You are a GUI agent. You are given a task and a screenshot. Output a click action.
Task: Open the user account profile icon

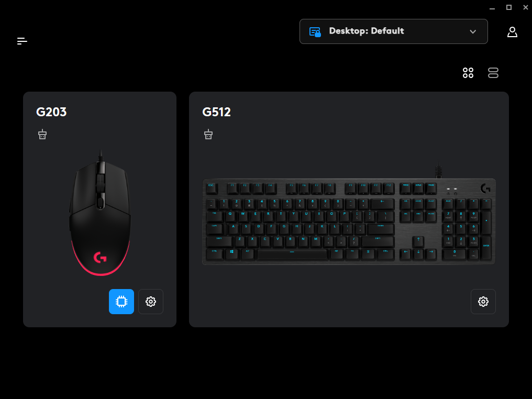512,32
